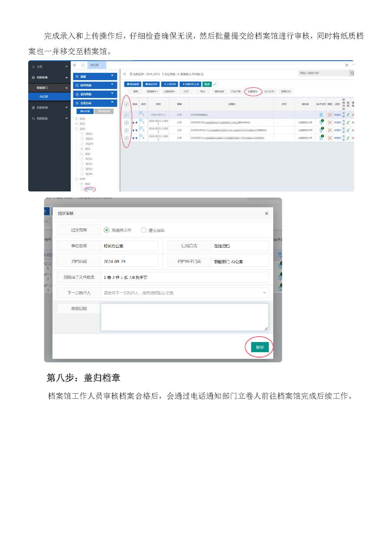Click the move up arrow in row 2
The width and height of the screenshot is (392, 555).
click(x=133, y=123)
